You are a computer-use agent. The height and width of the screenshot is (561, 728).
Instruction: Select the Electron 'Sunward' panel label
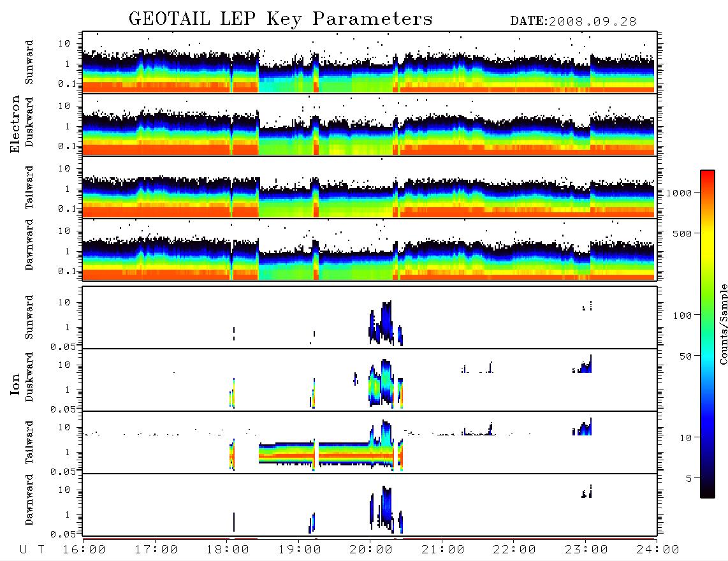click(x=29, y=62)
